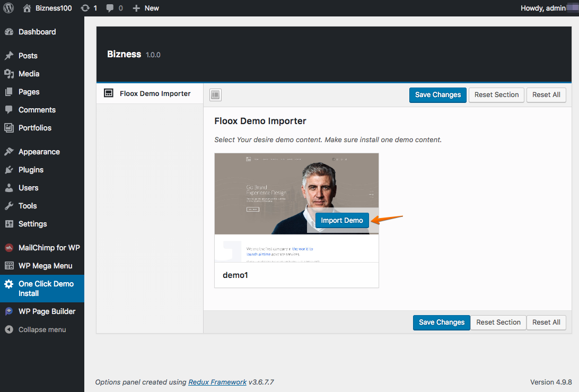This screenshot has height=392, width=579.
Task: Click the Bizness theme title in header
Action: (x=124, y=54)
